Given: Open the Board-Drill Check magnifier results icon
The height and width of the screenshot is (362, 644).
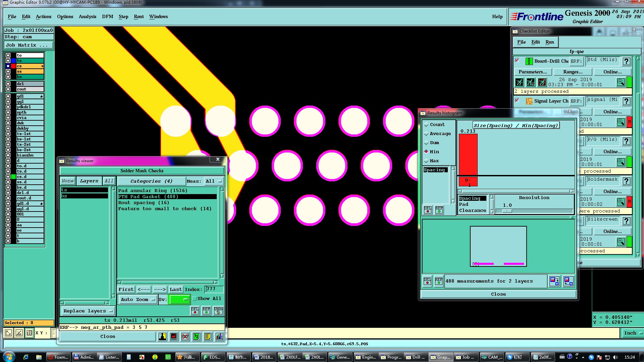Looking at the screenshot, I should click(x=621, y=82).
